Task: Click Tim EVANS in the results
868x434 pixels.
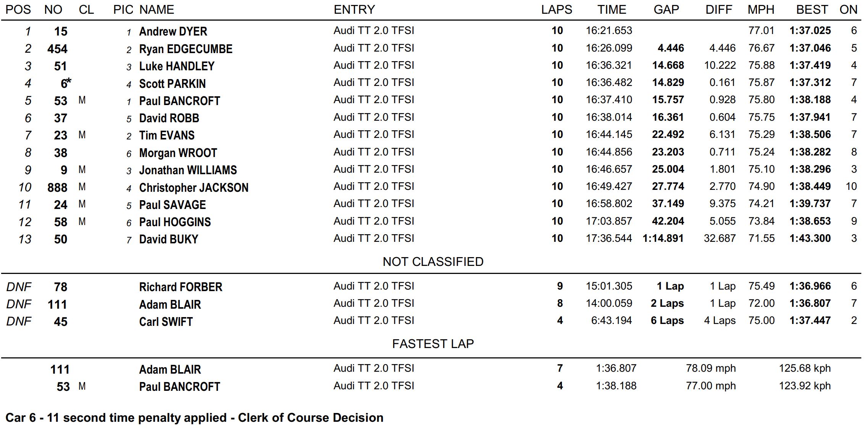Action: click(167, 135)
